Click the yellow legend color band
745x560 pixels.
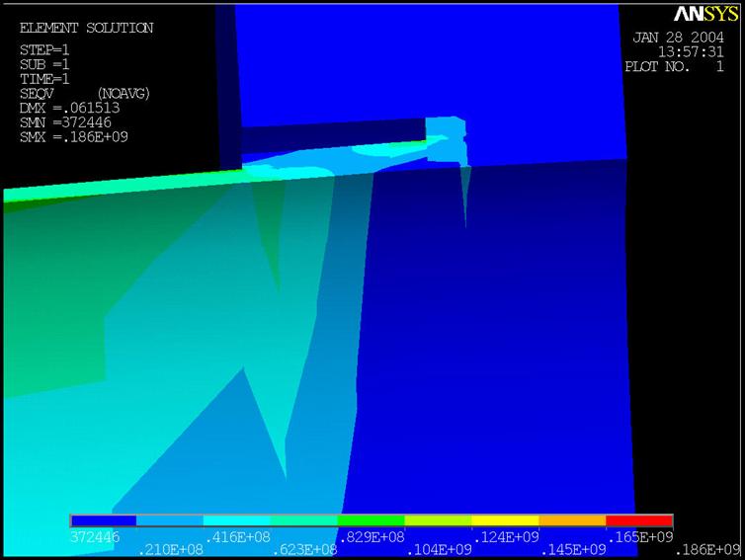505,520
